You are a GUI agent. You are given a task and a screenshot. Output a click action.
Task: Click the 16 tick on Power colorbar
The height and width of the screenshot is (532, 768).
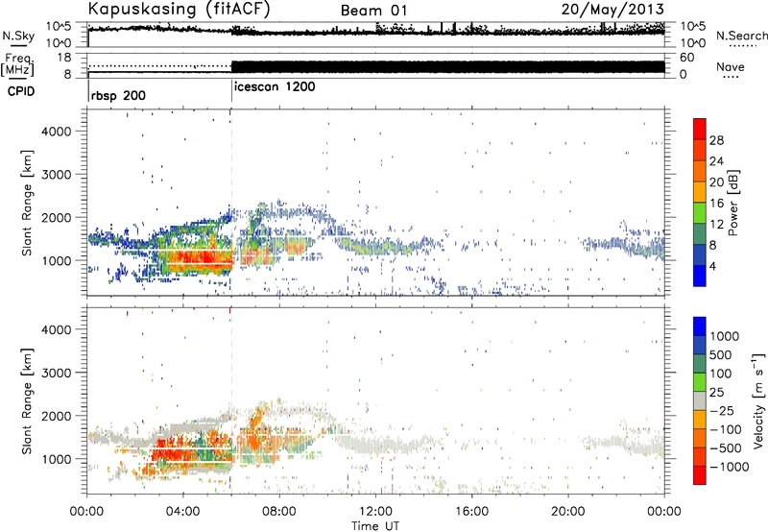point(716,204)
